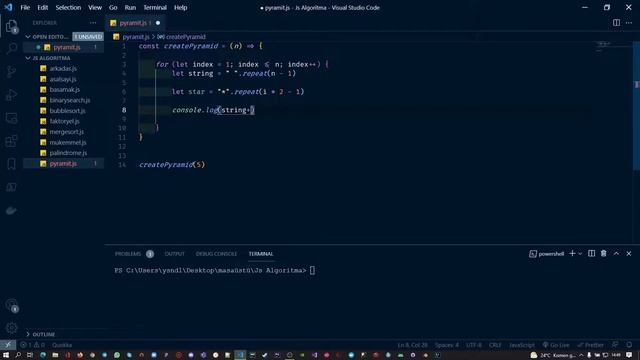Click Quokka in status bar
The height and width of the screenshot is (360, 640).
click(62, 345)
